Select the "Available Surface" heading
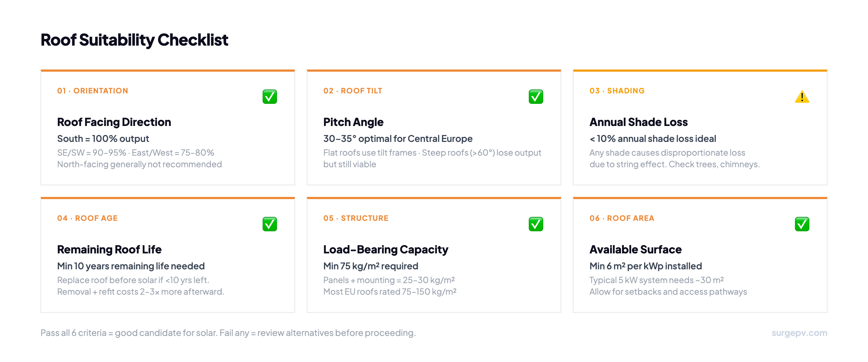Image resolution: width=868 pixels, height=362 pixels. 635,250
